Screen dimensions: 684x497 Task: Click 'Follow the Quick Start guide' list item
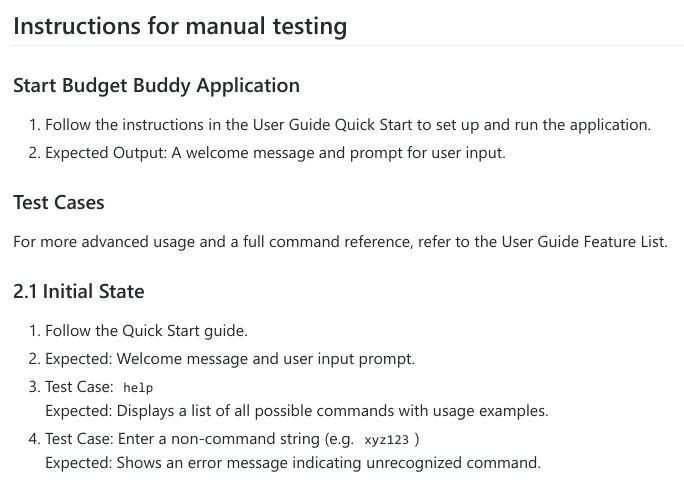[146, 331]
